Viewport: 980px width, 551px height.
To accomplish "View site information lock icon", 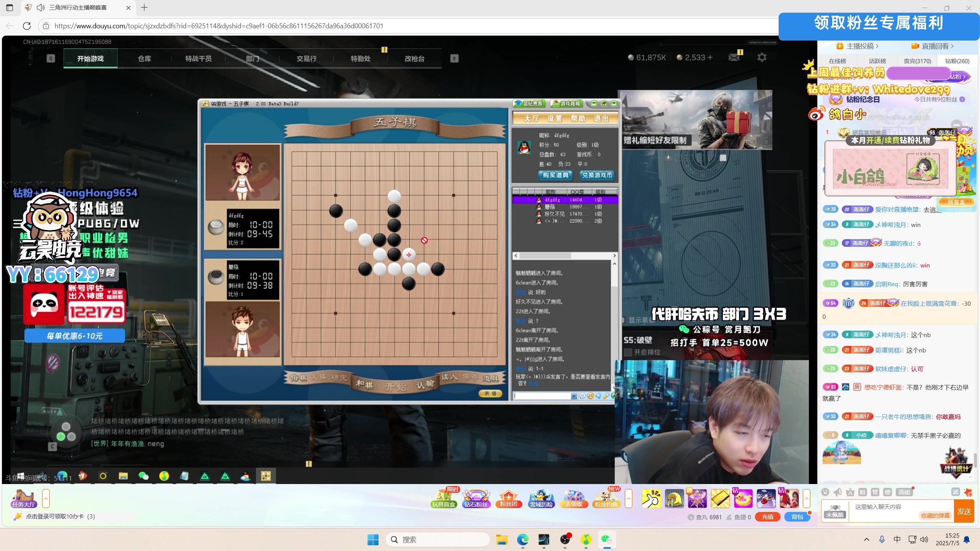I will [x=46, y=26].
